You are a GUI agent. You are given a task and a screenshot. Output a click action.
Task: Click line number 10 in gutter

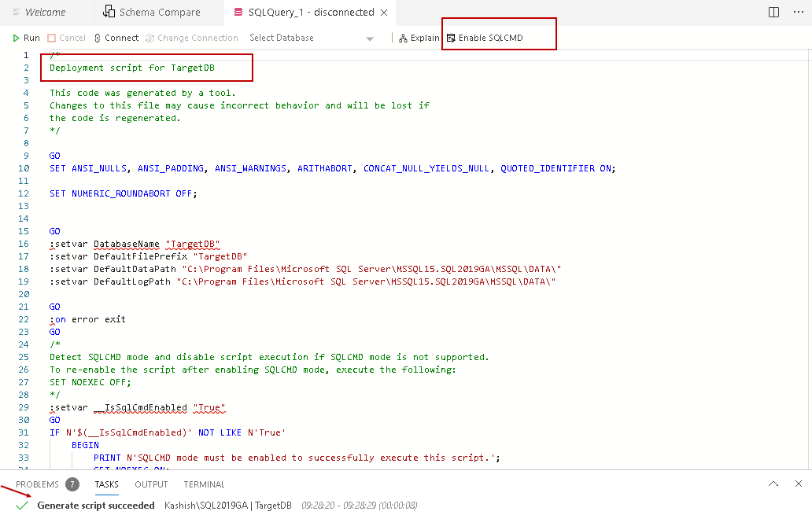pyautogui.click(x=24, y=168)
